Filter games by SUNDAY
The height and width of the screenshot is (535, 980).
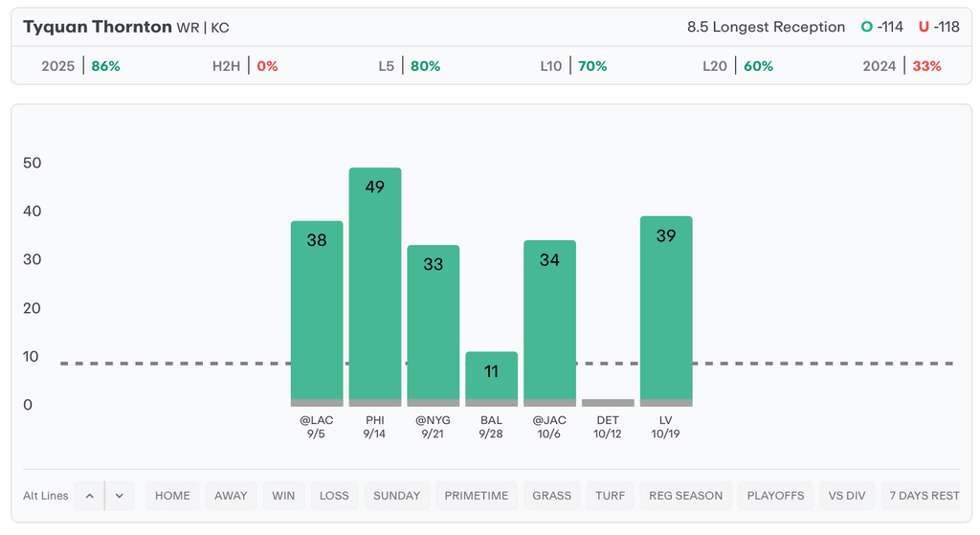pos(396,496)
